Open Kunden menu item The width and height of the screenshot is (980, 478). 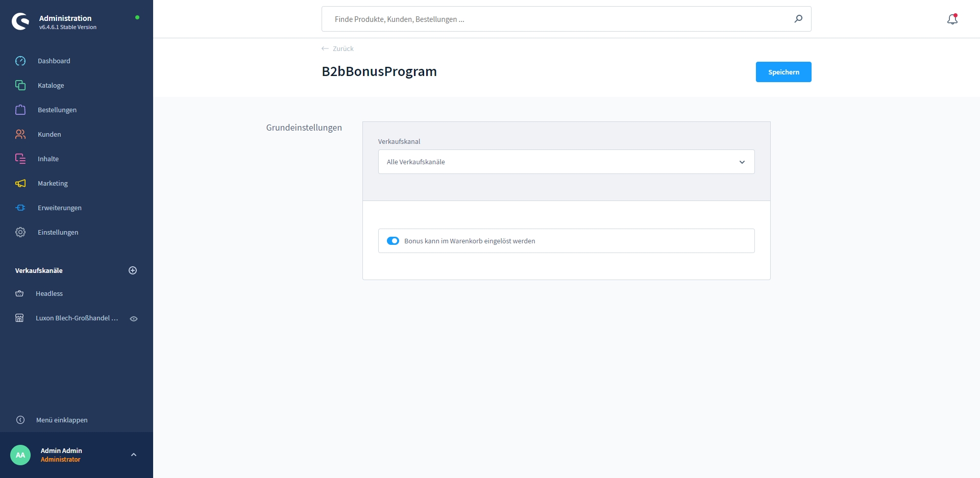[50, 134]
